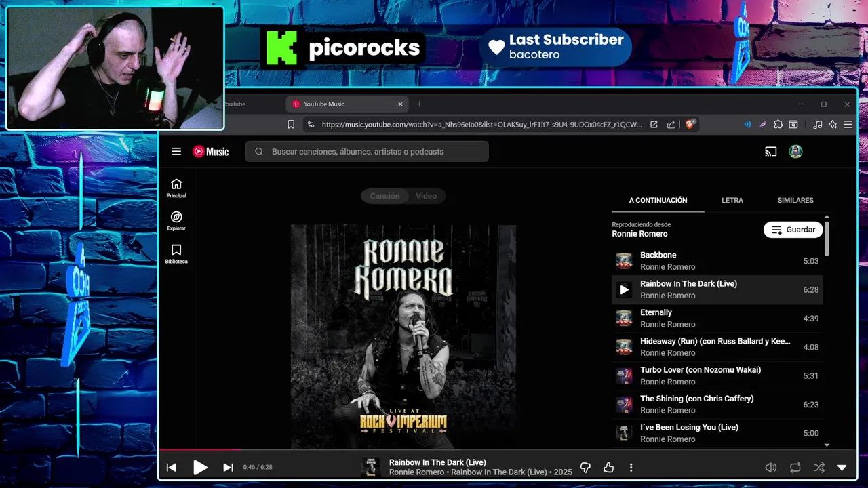Like the current song with thumbs up
The image size is (868, 488).
coord(608,467)
